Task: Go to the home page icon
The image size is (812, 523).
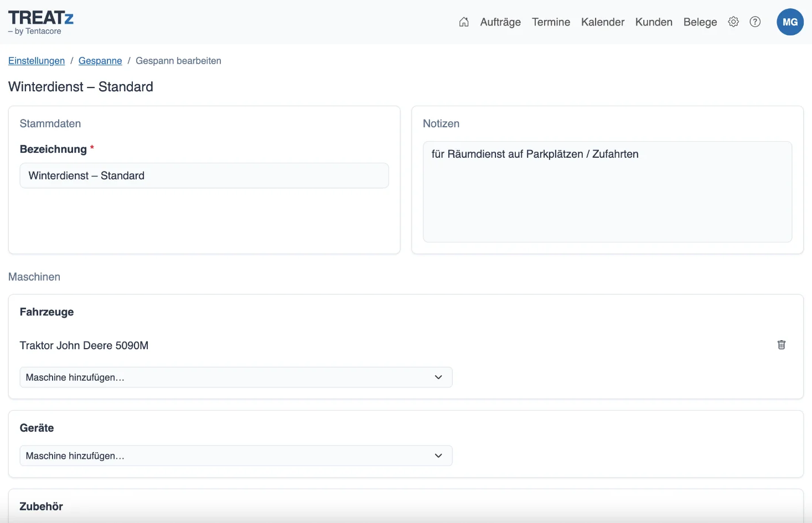Action: 464,22
